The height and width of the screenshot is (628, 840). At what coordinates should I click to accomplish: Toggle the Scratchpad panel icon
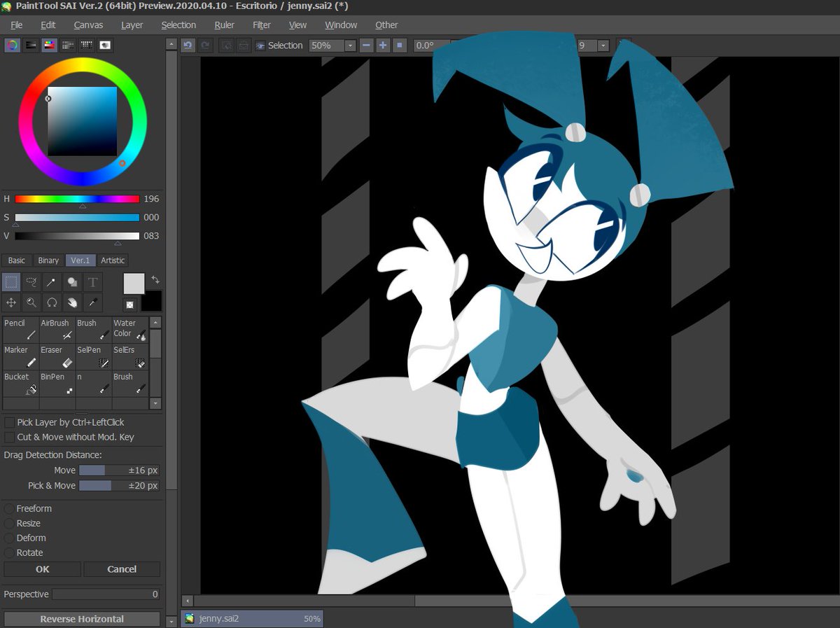(105, 45)
